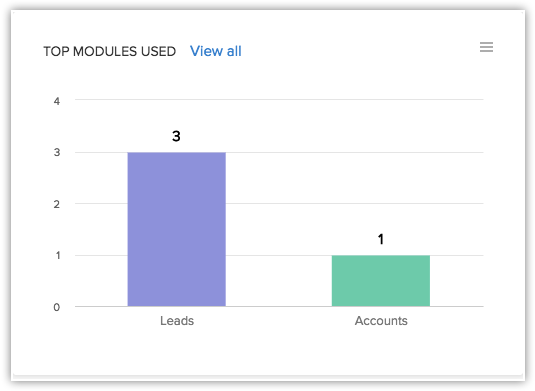Click the top edge of the Accounts bar
The height and width of the screenshot is (391, 535).
(x=381, y=256)
